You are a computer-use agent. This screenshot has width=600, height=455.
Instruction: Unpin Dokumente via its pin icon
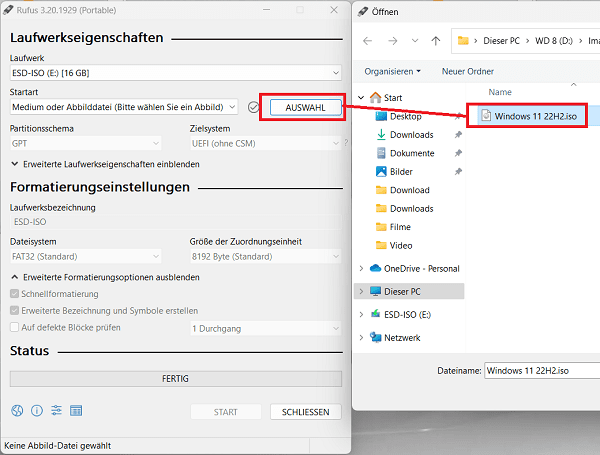coord(458,153)
